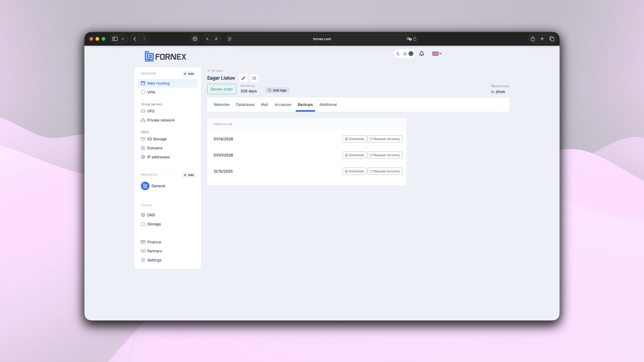644x362 pixels.
Task: Switch to dark theme with moon icon
Action: coord(398,54)
